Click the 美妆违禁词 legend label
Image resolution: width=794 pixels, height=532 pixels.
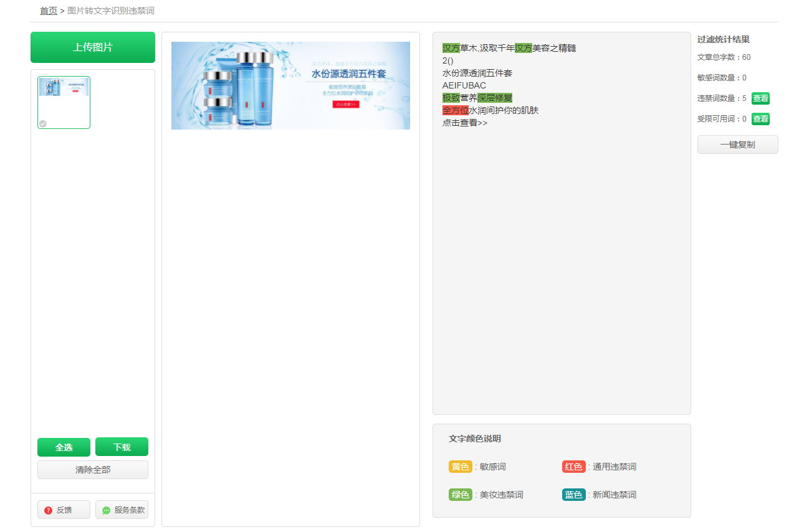502,495
